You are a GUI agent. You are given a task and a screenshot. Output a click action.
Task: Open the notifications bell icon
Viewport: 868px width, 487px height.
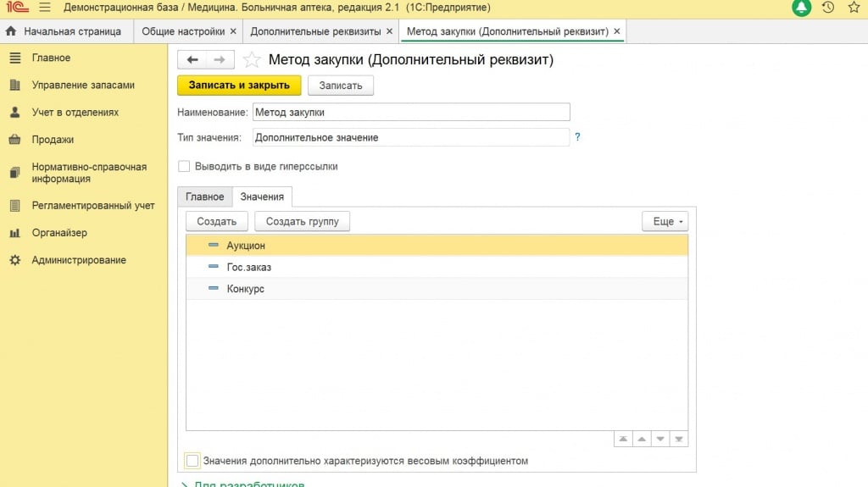pyautogui.click(x=802, y=8)
